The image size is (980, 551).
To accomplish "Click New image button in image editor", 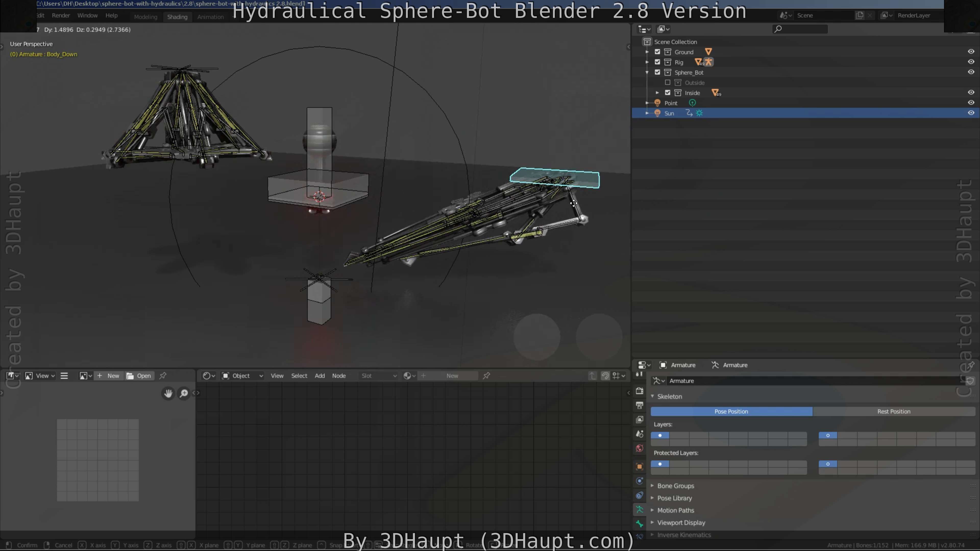I will click(x=108, y=376).
